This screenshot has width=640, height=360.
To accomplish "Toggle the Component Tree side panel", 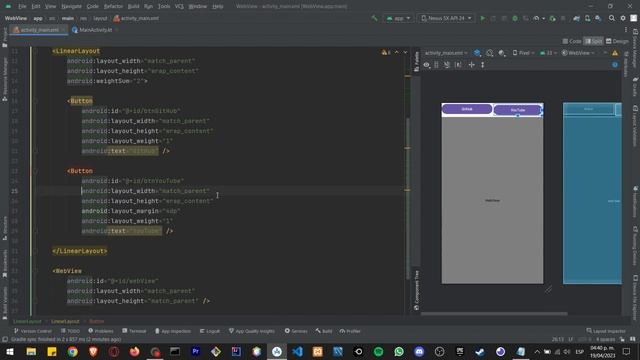I will click(x=416, y=290).
